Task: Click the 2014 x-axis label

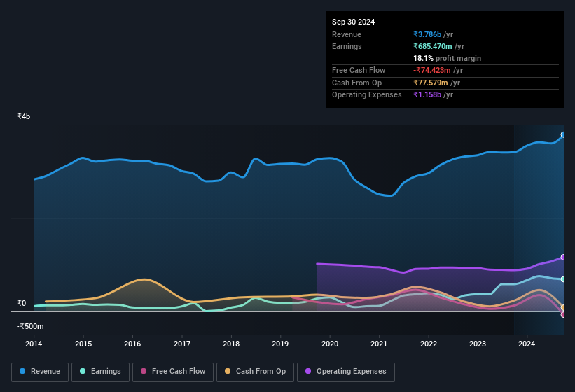Action: pos(34,344)
